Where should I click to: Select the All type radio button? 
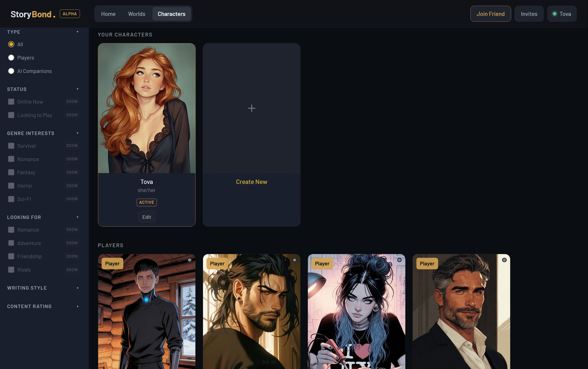pyautogui.click(x=11, y=44)
